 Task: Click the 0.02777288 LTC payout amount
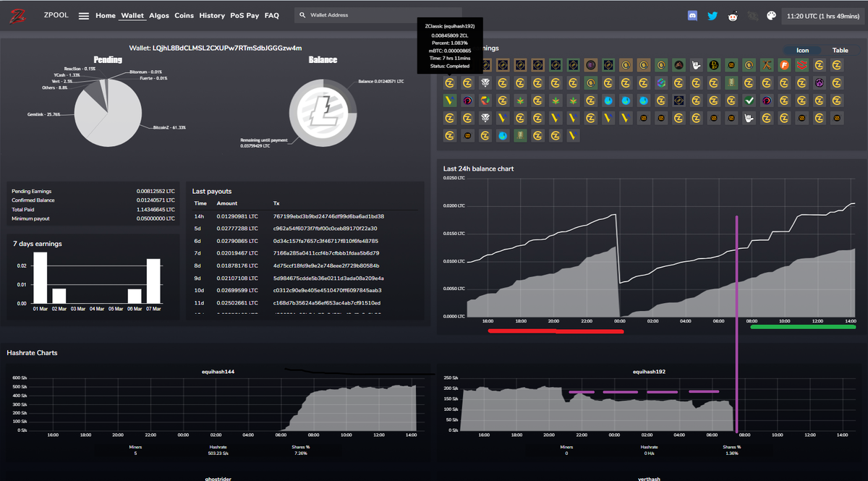point(237,229)
